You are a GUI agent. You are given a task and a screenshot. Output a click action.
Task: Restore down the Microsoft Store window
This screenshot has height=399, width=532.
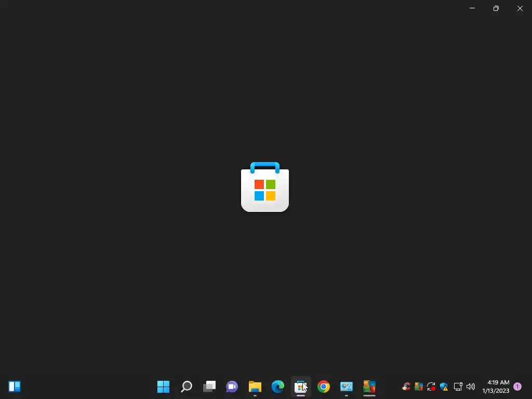pos(496,8)
